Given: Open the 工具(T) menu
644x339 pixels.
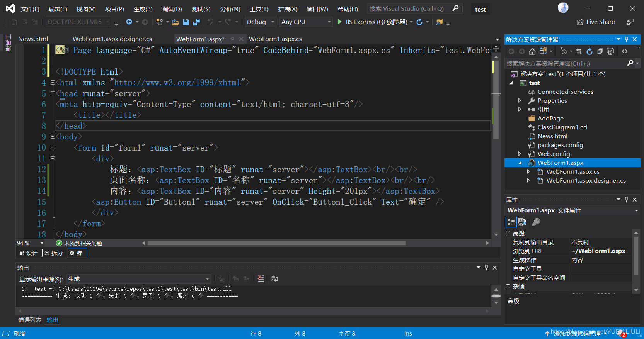Looking at the screenshot, I should [259, 9].
